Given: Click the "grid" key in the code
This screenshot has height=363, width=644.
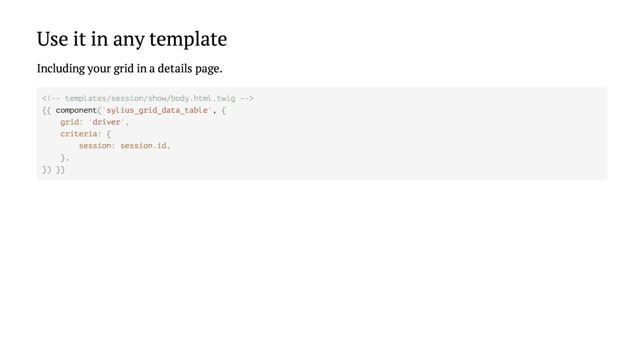Looking at the screenshot, I should click(70, 122).
